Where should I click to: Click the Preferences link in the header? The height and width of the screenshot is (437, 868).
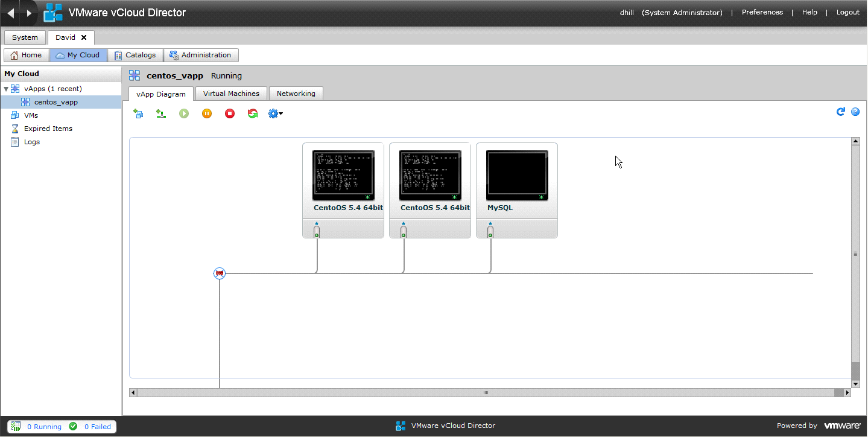click(x=762, y=12)
